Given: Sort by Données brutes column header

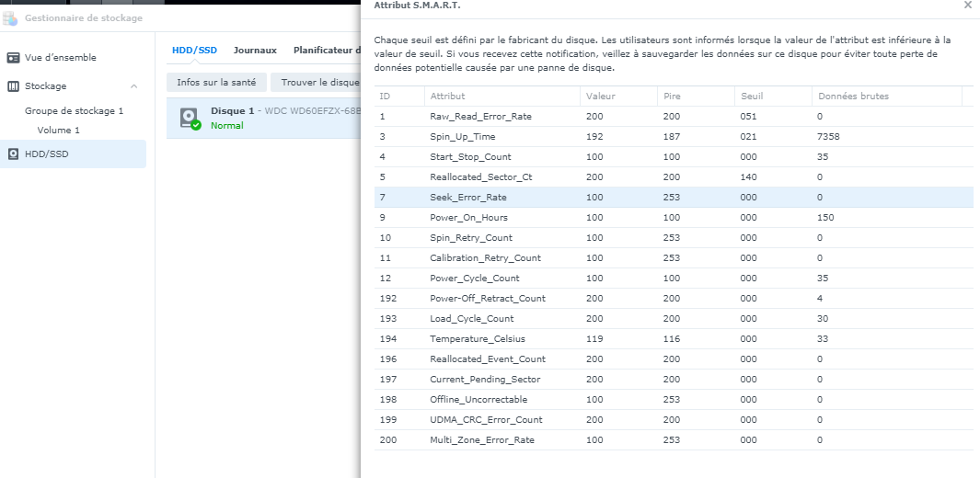Looking at the screenshot, I should [886, 97].
